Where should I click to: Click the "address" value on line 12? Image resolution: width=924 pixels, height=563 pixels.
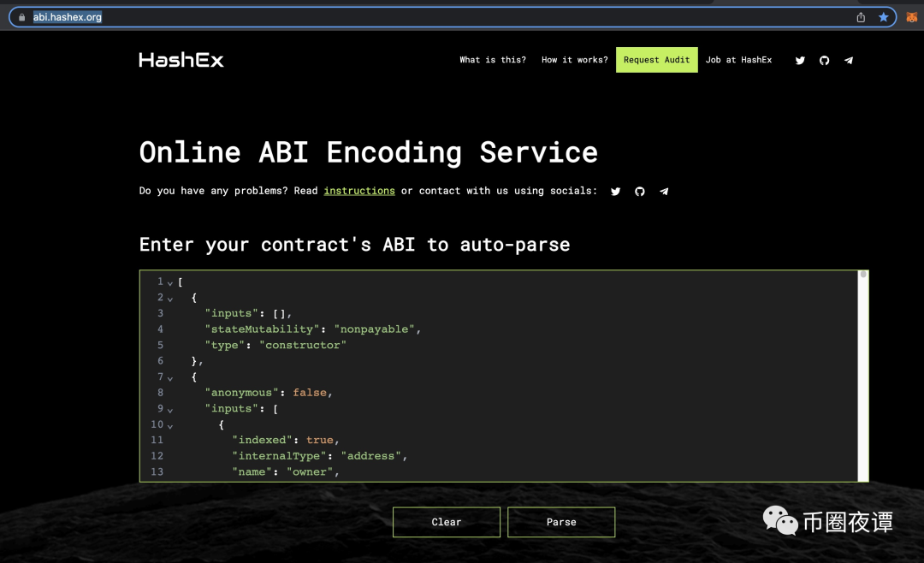click(x=370, y=456)
